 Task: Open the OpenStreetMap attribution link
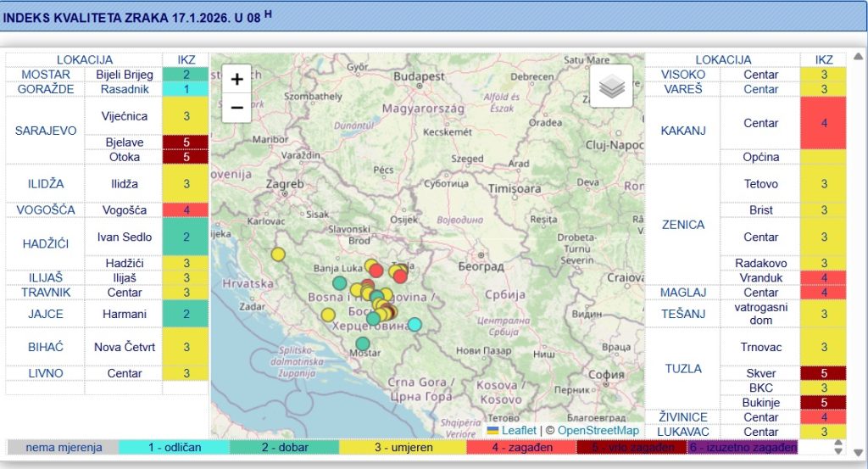pos(598,430)
